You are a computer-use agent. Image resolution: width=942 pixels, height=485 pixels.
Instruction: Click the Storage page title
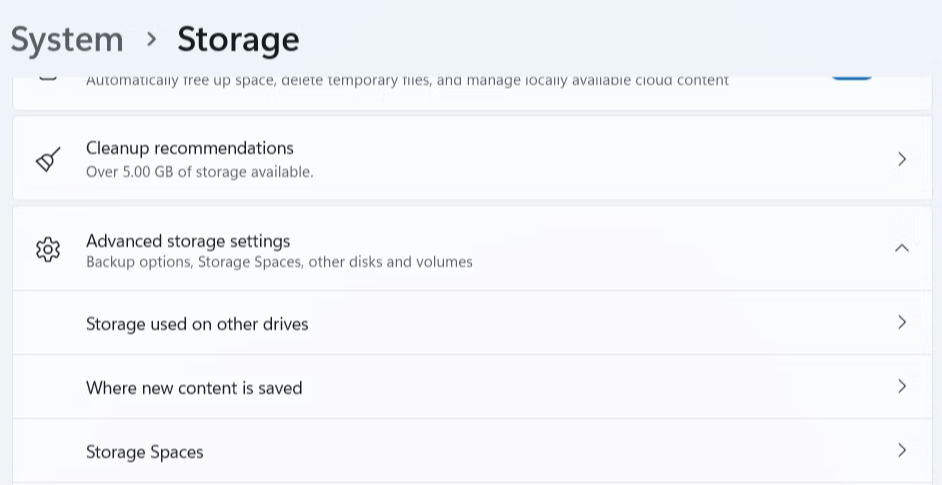pos(238,40)
